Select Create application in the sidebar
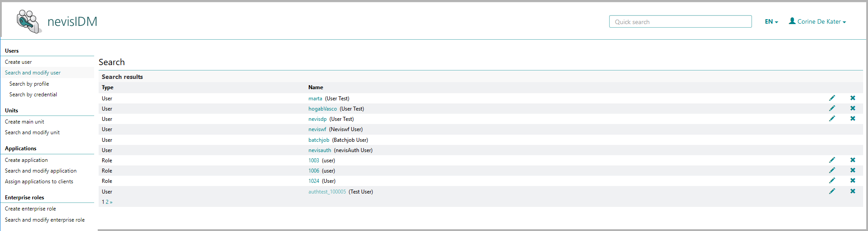The height and width of the screenshot is (231, 868). point(26,160)
